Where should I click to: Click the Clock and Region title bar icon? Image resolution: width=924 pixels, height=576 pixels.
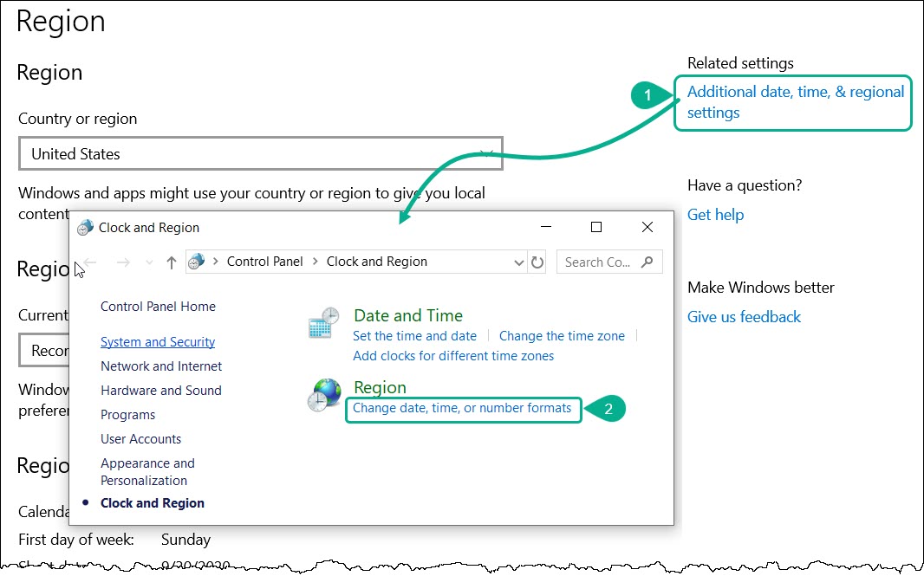coord(85,227)
